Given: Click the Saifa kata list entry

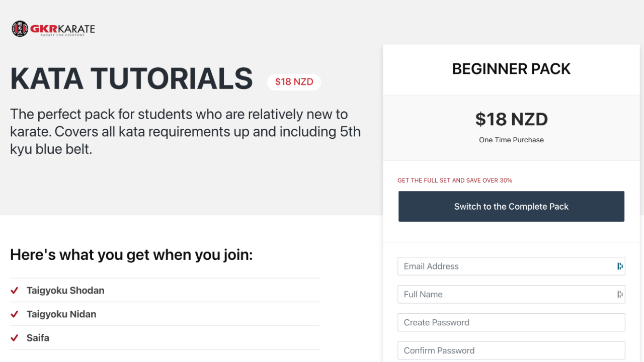Looking at the screenshot, I should coord(38,338).
